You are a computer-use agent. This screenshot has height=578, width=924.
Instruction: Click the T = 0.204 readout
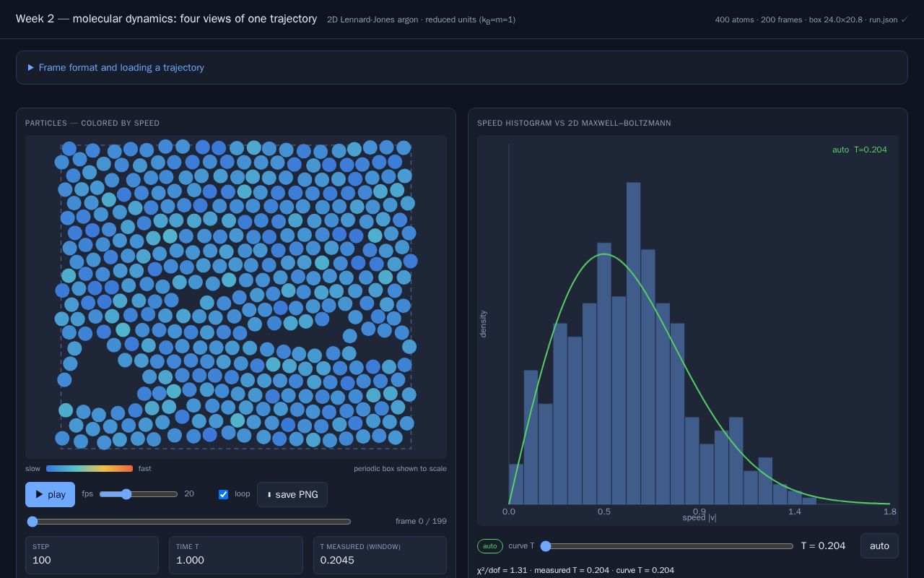pyautogui.click(x=823, y=545)
